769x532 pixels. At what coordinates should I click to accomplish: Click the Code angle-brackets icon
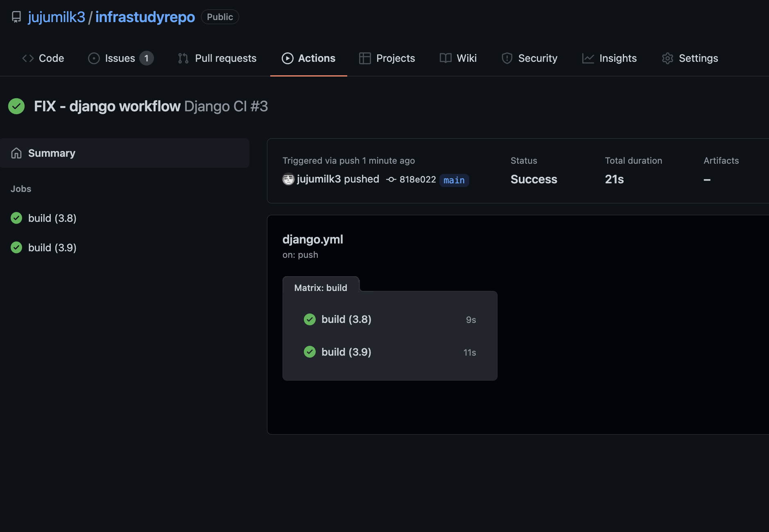pyautogui.click(x=28, y=58)
